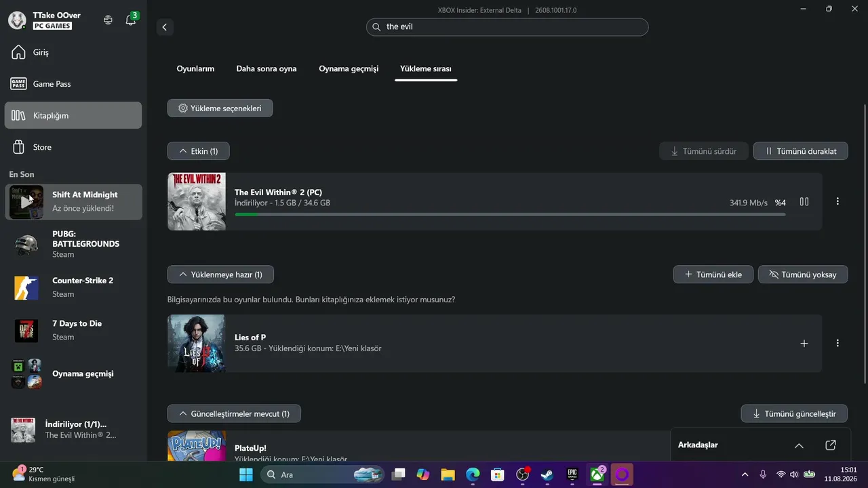Viewport: 868px width, 488px height.
Task: Open File Explorer from the taskbar
Action: tap(448, 474)
